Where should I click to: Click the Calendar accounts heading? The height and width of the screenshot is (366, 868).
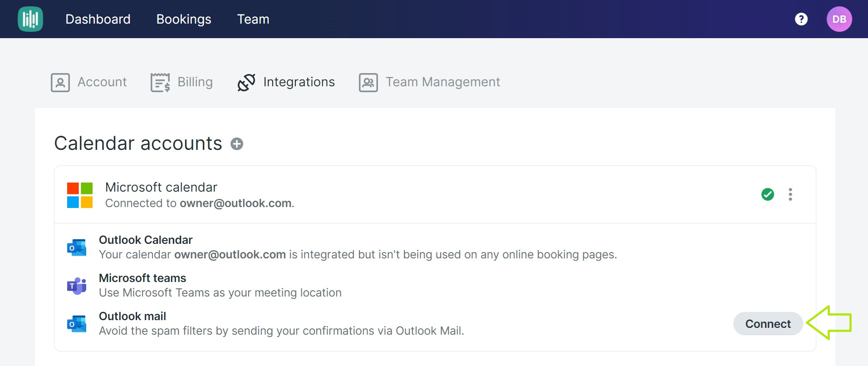[138, 143]
